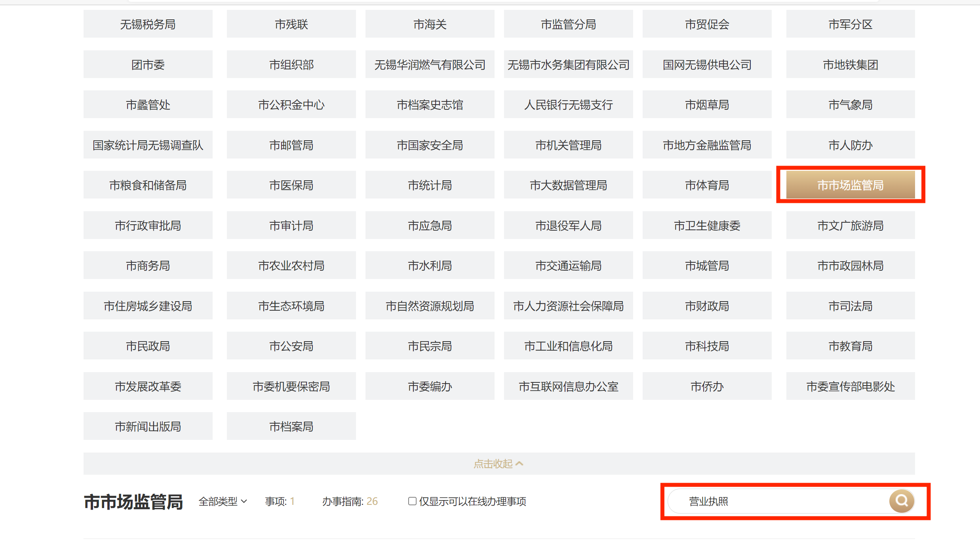Select 市教育局 department
Image resolution: width=980 pixels, height=552 pixels.
(x=850, y=346)
